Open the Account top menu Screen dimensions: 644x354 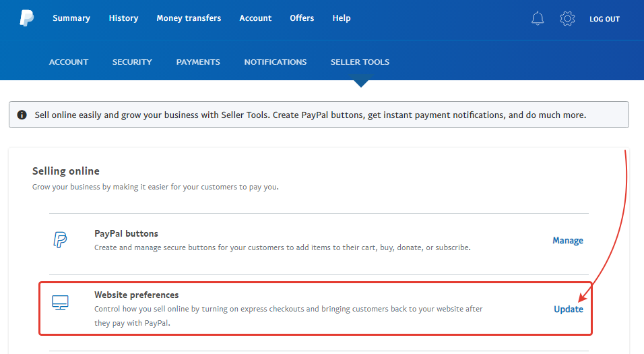point(255,18)
